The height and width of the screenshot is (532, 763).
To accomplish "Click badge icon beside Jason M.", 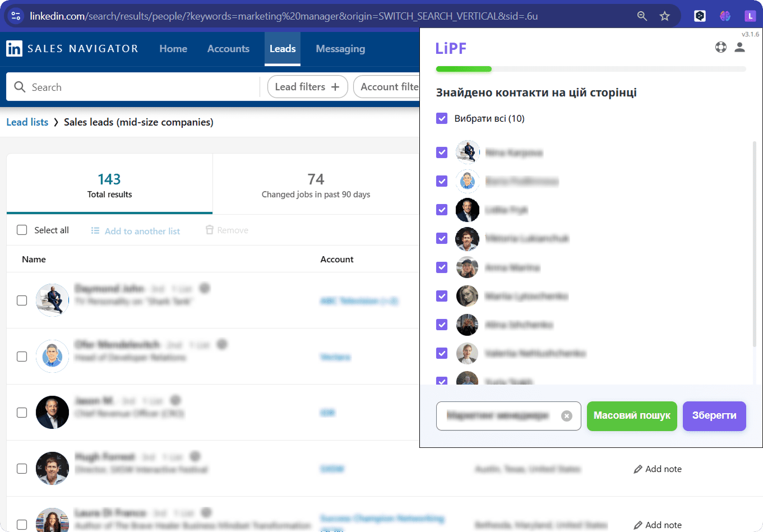I will point(175,400).
